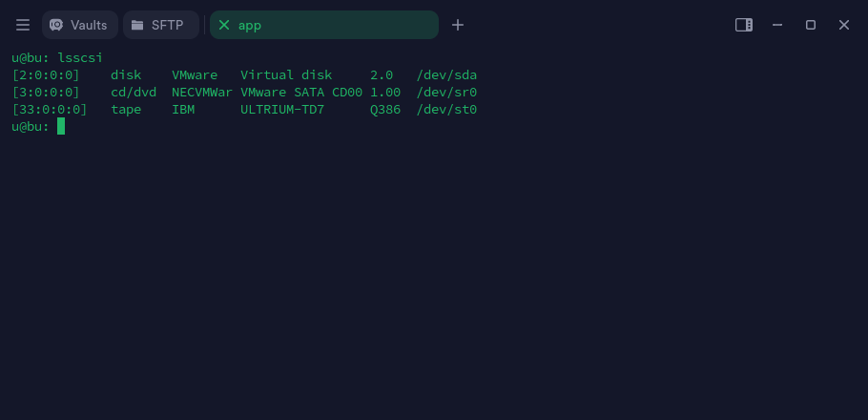Screen dimensions: 868x420
Task: Maximize the Termius window
Action: point(811,25)
